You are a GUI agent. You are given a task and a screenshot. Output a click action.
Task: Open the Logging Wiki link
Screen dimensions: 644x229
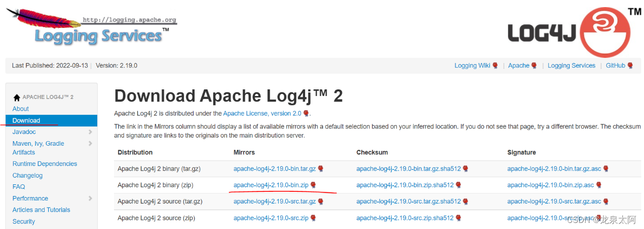472,66
